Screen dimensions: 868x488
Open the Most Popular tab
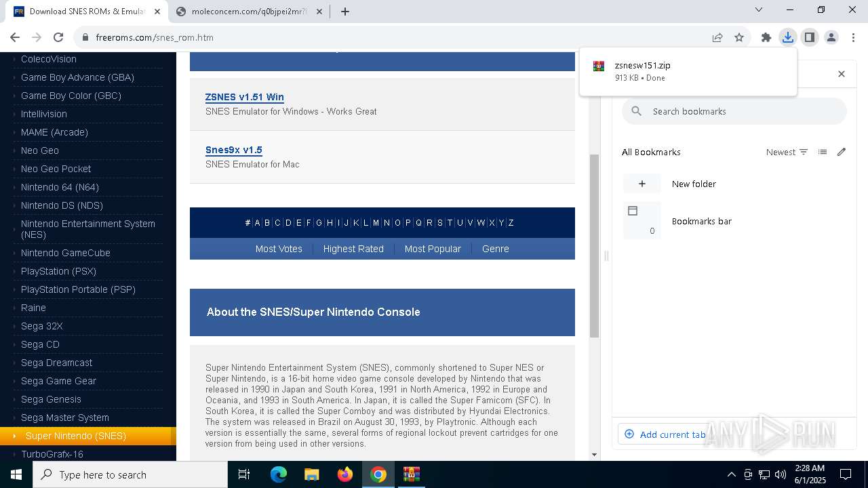[x=433, y=249]
